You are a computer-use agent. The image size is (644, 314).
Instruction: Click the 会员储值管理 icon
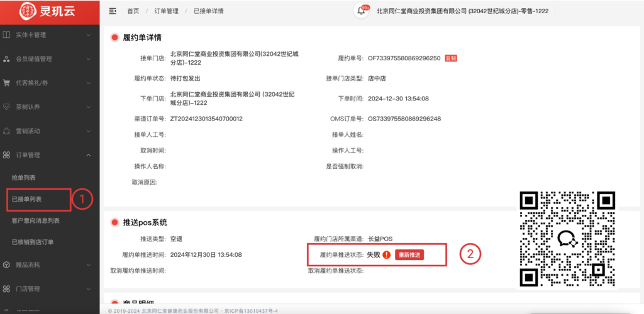pos(6,59)
